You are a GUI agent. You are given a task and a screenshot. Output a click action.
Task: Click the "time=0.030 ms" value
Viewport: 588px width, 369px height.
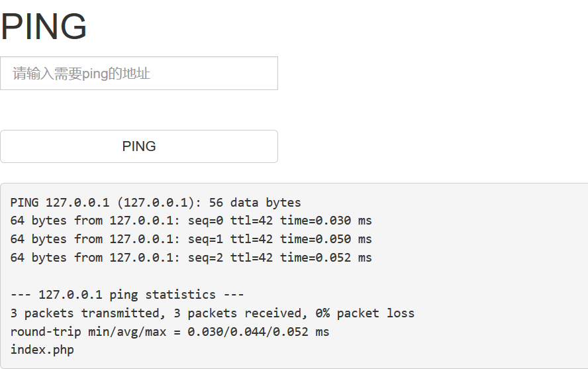(326, 221)
